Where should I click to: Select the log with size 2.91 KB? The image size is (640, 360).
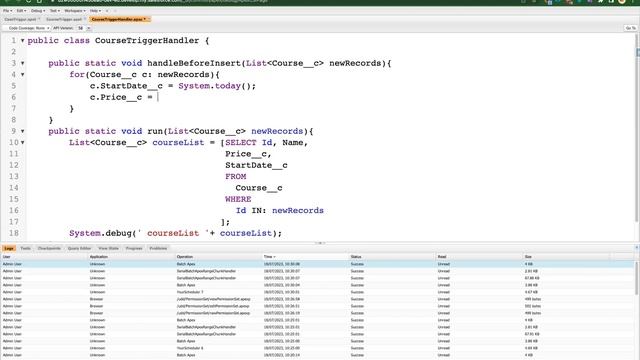318,271
